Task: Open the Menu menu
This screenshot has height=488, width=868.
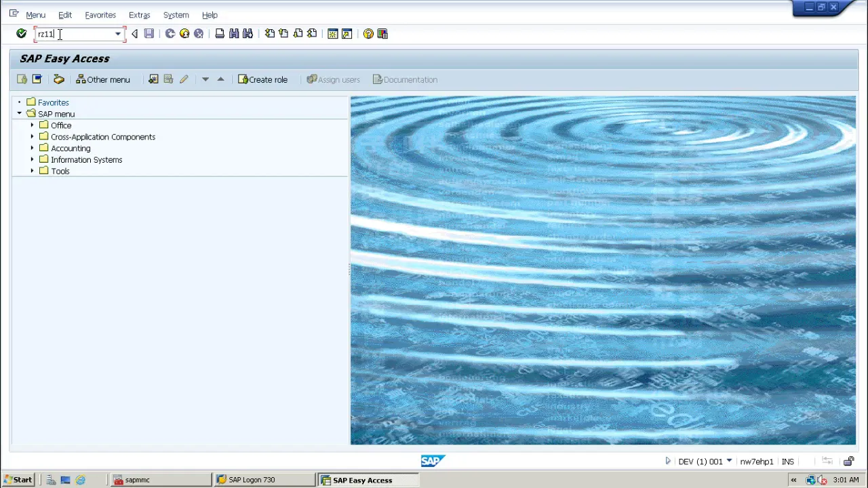Action: pos(35,14)
